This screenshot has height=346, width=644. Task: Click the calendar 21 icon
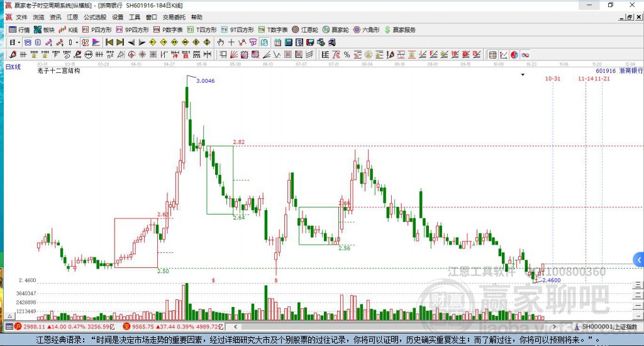click(277, 42)
